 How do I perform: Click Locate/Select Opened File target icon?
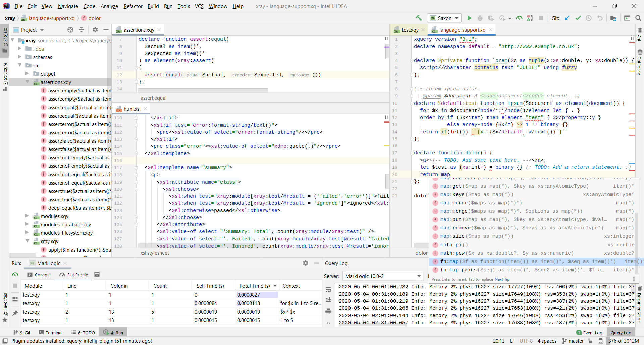pos(70,30)
